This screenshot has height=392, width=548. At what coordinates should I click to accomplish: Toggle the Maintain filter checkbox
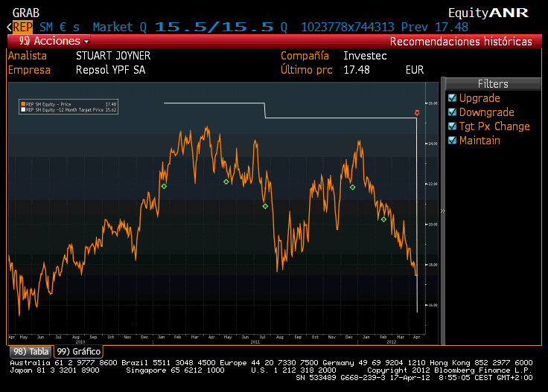pos(453,141)
